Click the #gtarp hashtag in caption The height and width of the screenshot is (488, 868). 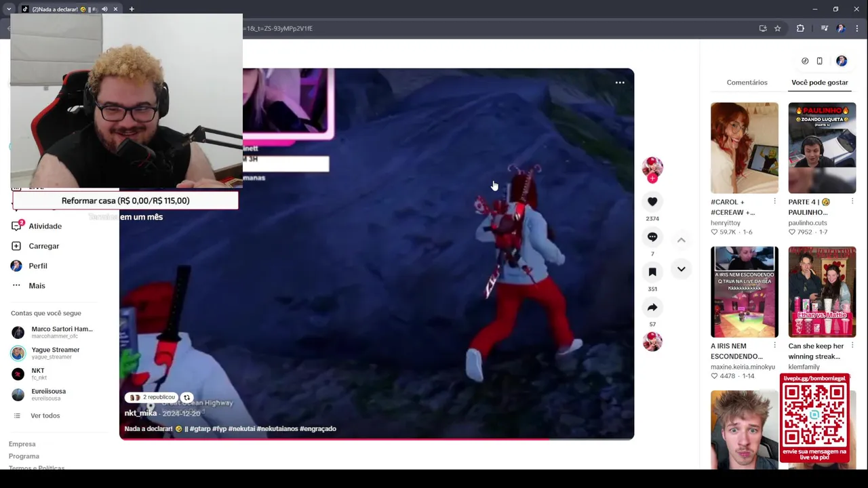coord(200,429)
